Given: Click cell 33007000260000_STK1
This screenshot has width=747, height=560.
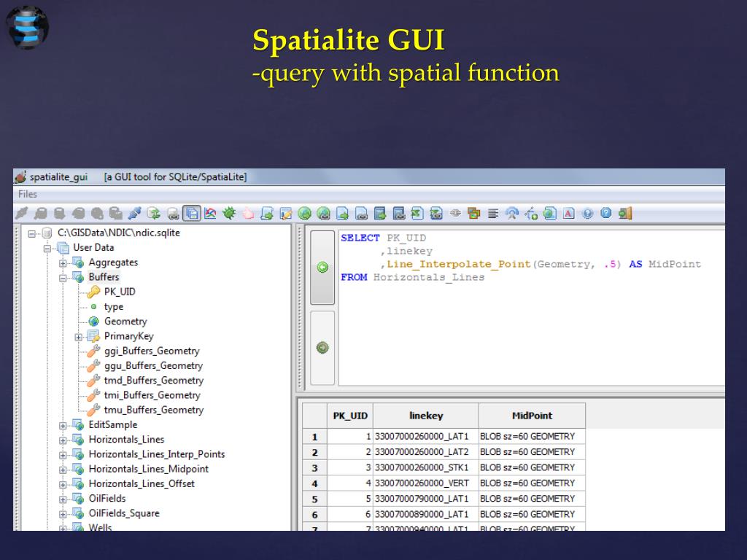Looking at the screenshot, I should pyautogui.click(x=426, y=467).
